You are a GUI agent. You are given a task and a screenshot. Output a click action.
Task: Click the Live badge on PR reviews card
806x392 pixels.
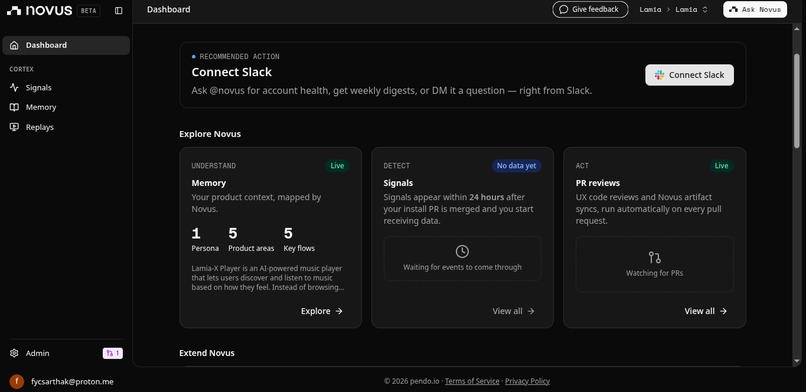tap(721, 166)
